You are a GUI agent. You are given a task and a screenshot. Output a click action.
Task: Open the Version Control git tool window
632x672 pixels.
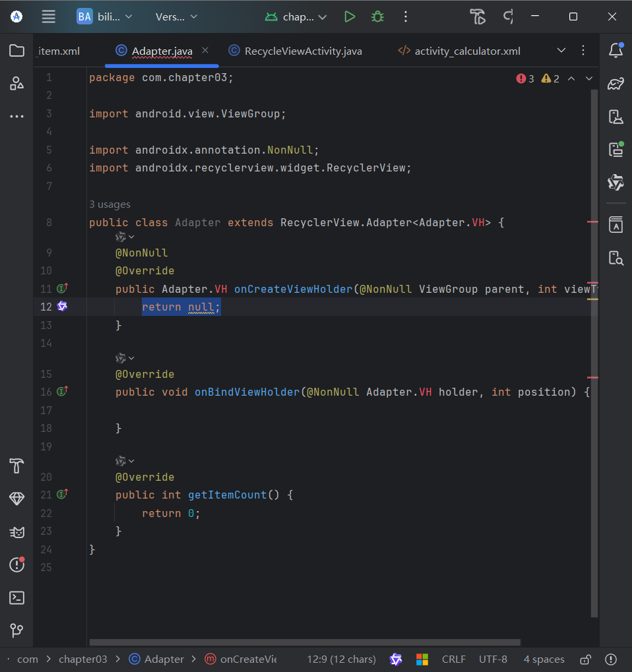(16, 630)
